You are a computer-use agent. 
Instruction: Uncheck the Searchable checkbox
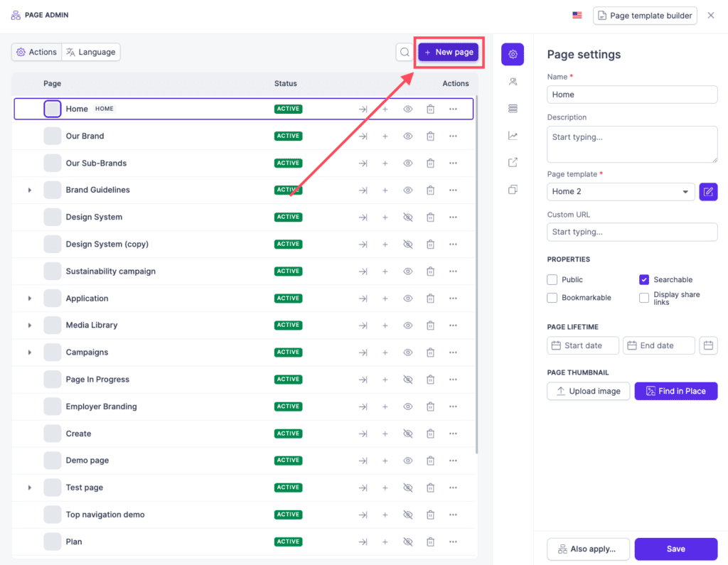pos(643,279)
